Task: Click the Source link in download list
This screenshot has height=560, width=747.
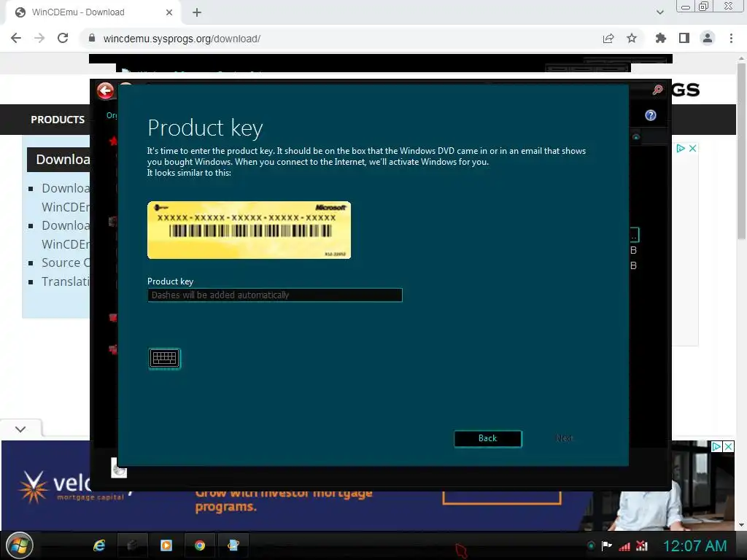Action: pyautogui.click(x=65, y=262)
